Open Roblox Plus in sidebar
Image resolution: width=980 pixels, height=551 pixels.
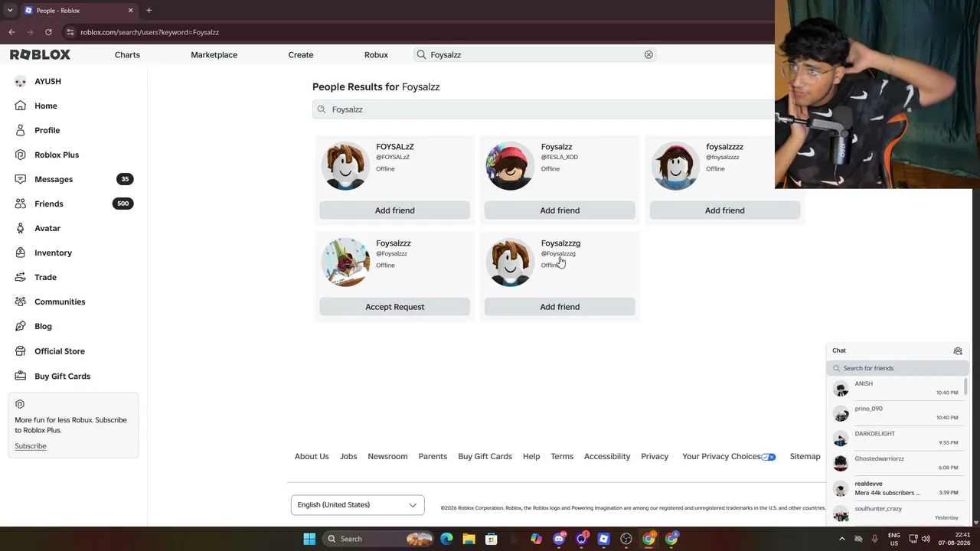(x=57, y=155)
